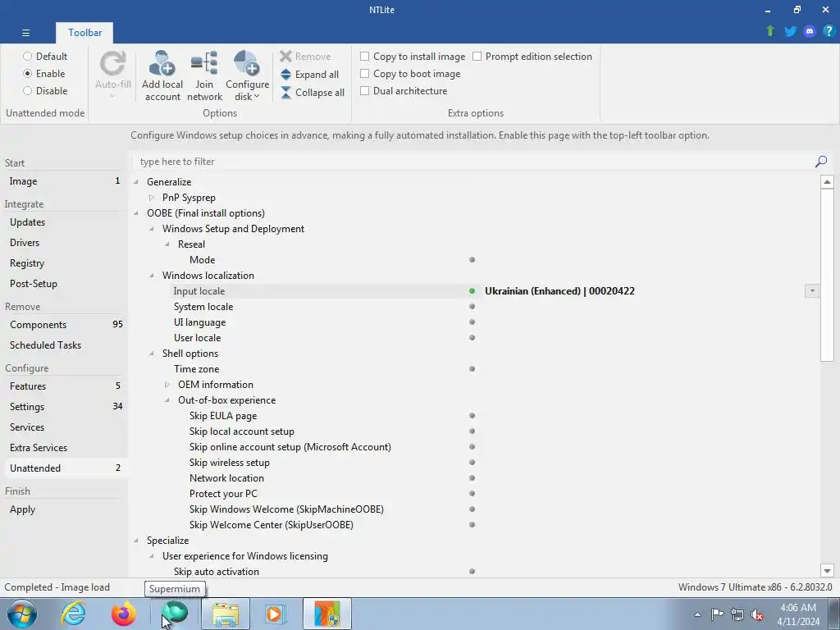Click the Action Center flag icon
This screenshot has width=840, height=630.
pyautogui.click(x=717, y=614)
